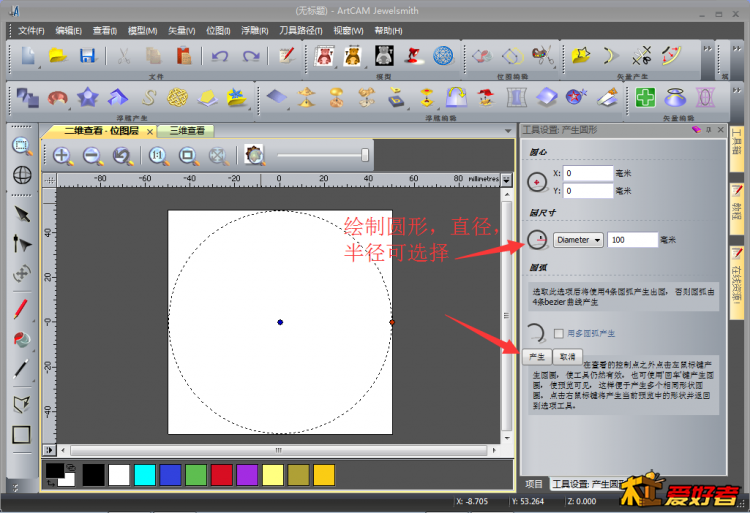Image resolution: width=750 pixels, height=513 pixels.
Task: Click the Zoom In magnifier icon
Action: click(x=63, y=156)
